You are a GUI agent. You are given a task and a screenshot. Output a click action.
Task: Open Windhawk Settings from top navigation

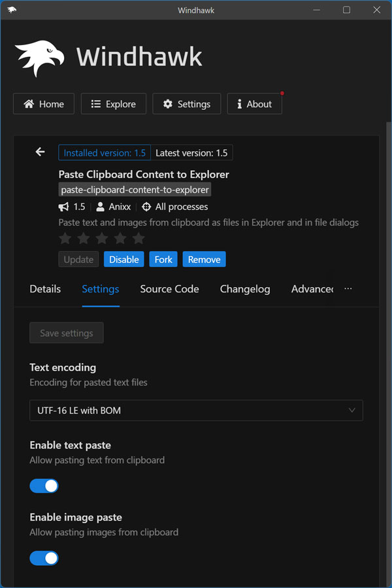pos(187,104)
